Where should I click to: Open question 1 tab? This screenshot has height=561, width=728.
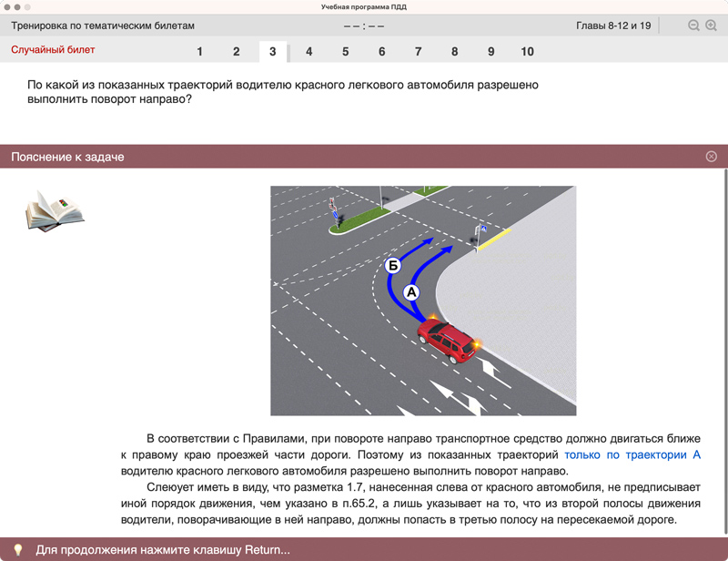coord(200,52)
